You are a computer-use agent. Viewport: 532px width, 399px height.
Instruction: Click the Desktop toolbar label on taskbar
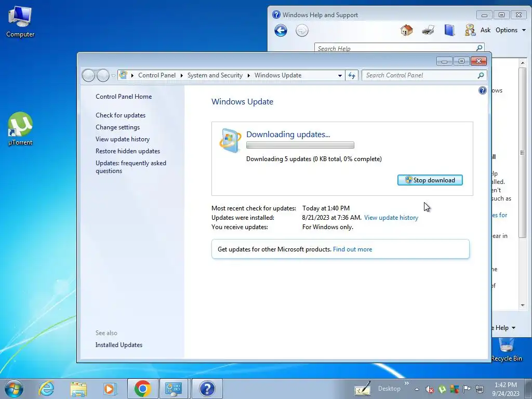(389, 389)
